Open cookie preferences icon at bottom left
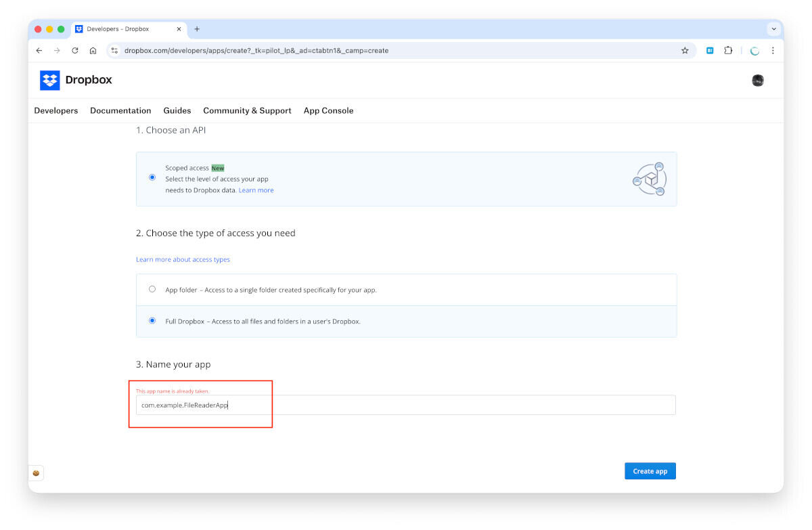The height and width of the screenshot is (530, 812). coord(36,473)
